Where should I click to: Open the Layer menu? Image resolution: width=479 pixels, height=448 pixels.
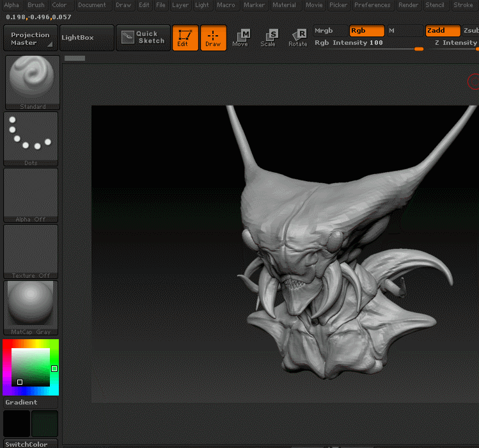coord(180,5)
